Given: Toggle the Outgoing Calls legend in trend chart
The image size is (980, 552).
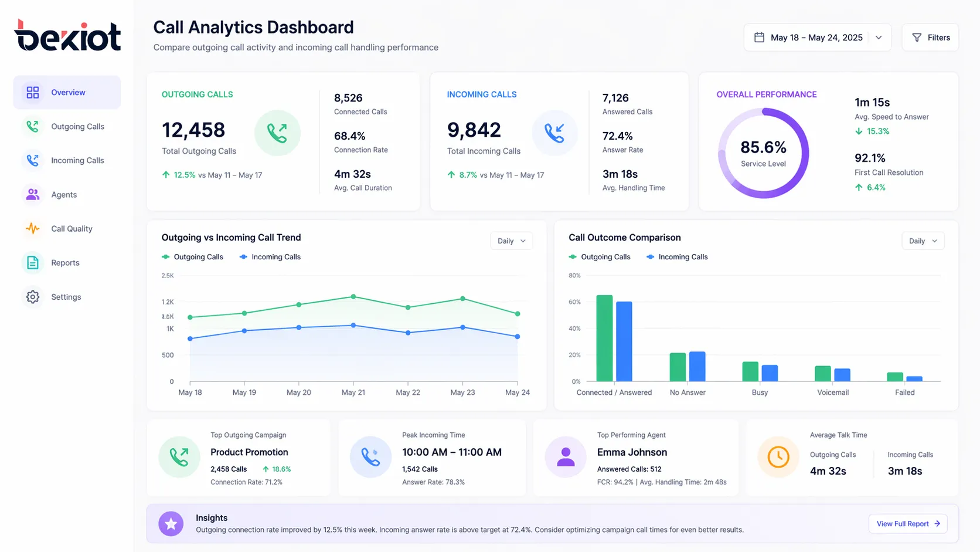Looking at the screenshot, I should (x=192, y=256).
